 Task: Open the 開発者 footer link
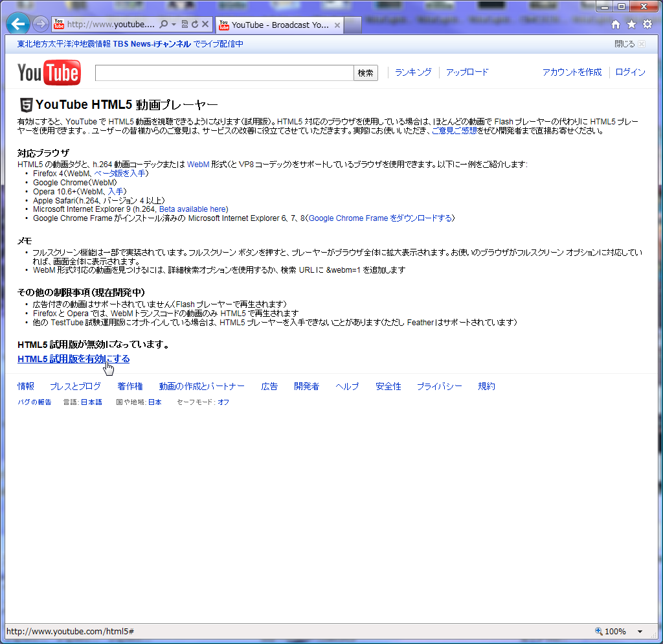(306, 386)
